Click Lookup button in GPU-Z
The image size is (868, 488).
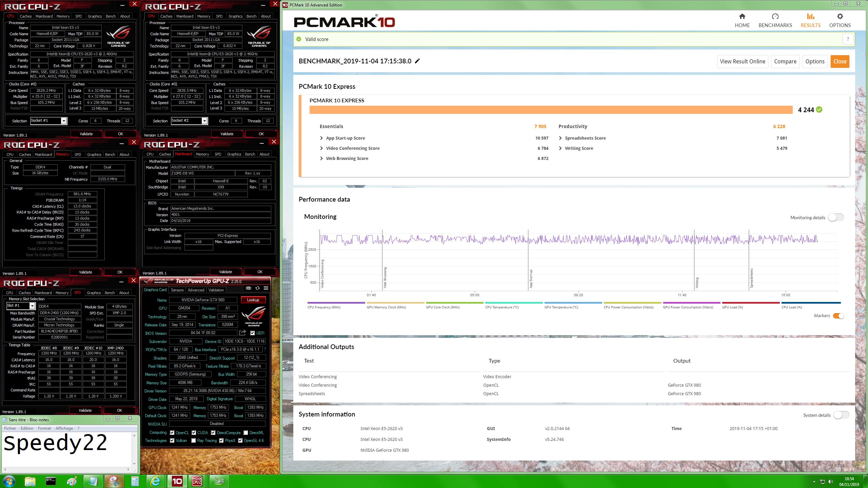pyautogui.click(x=253, y=300)
